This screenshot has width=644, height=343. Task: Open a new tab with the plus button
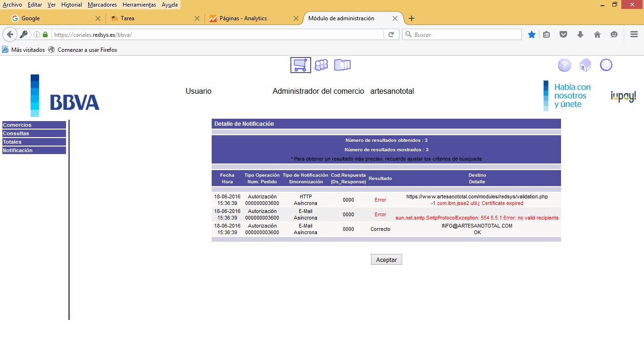point(412,18)
